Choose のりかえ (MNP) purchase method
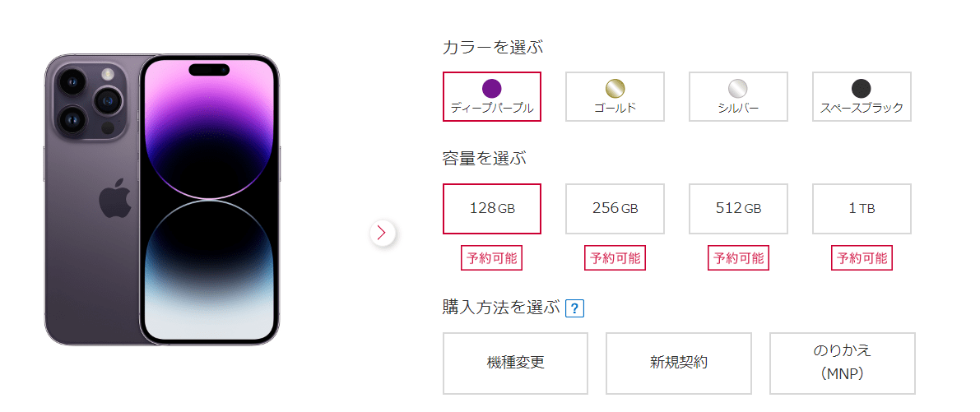This screenshot has height=412, width=980. [x=842, y=363]
